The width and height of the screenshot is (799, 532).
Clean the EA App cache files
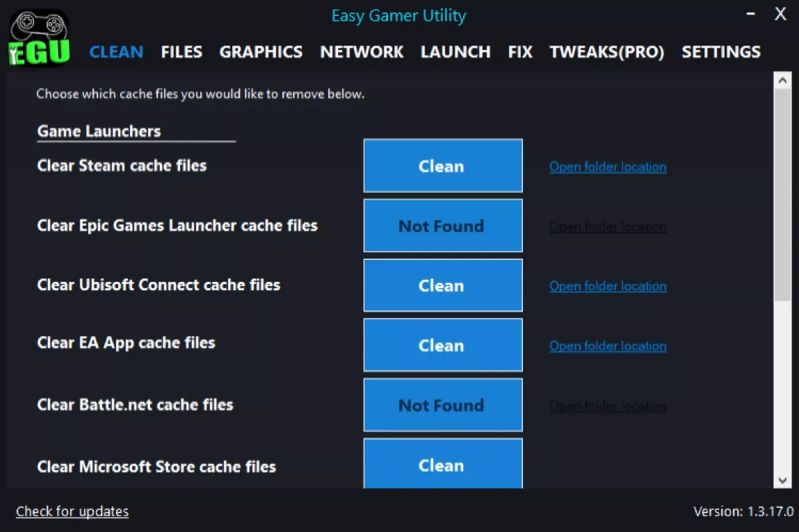pos(442,345)
